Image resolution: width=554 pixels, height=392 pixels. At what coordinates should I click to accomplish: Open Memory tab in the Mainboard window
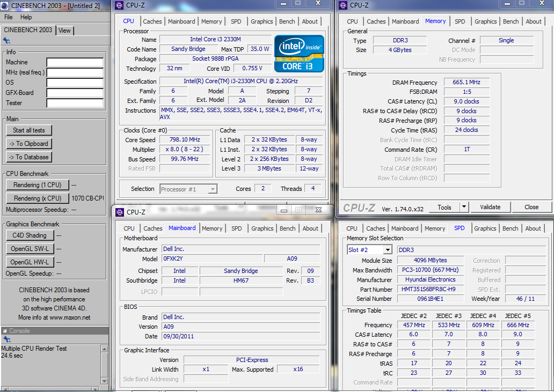(212, 228)
